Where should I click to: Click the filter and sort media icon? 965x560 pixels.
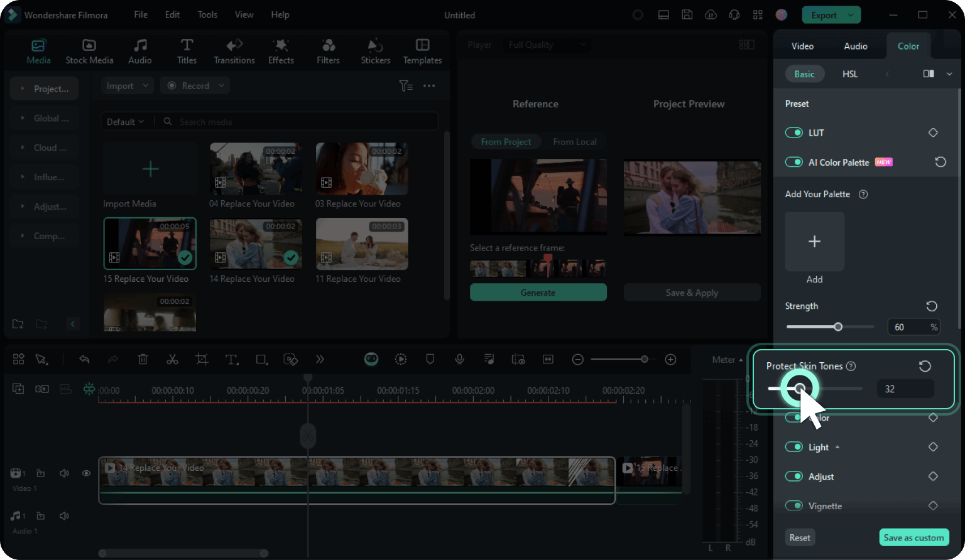tap(406, 86)
